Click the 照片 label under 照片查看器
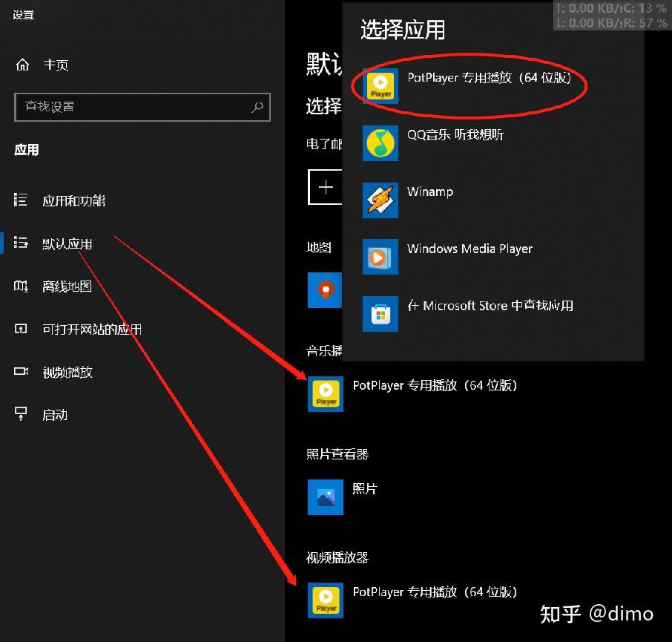The width and height of the screenshot is (672, 642). click(x=365, y=488)
